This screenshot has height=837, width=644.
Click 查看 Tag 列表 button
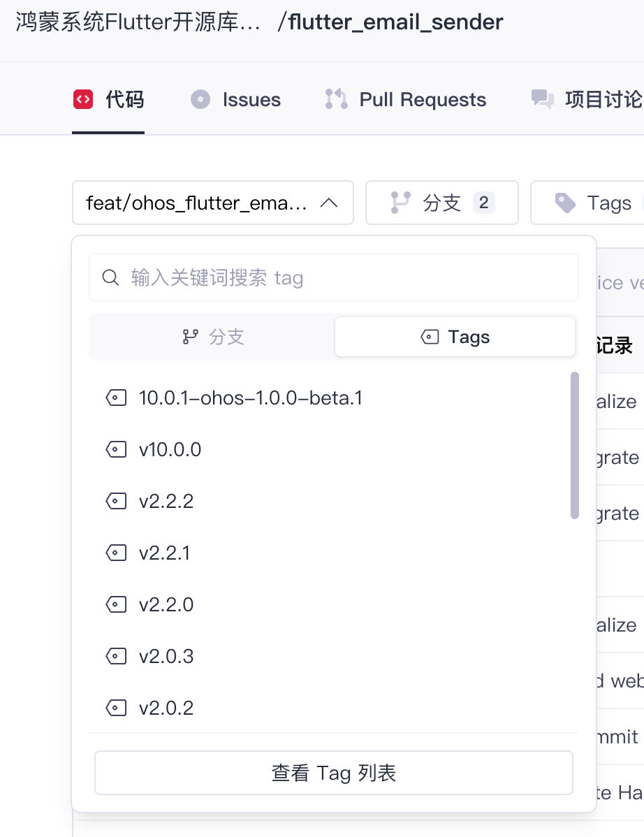click(334, 773)
